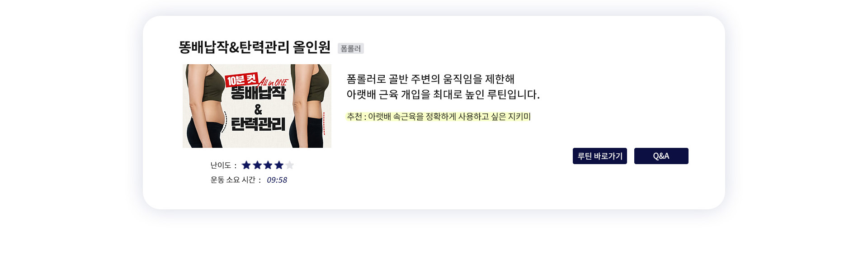Click the ampersand symbol in the thumbnail
This screenshot has width=868, height=274.
click(x=258, y=109)
